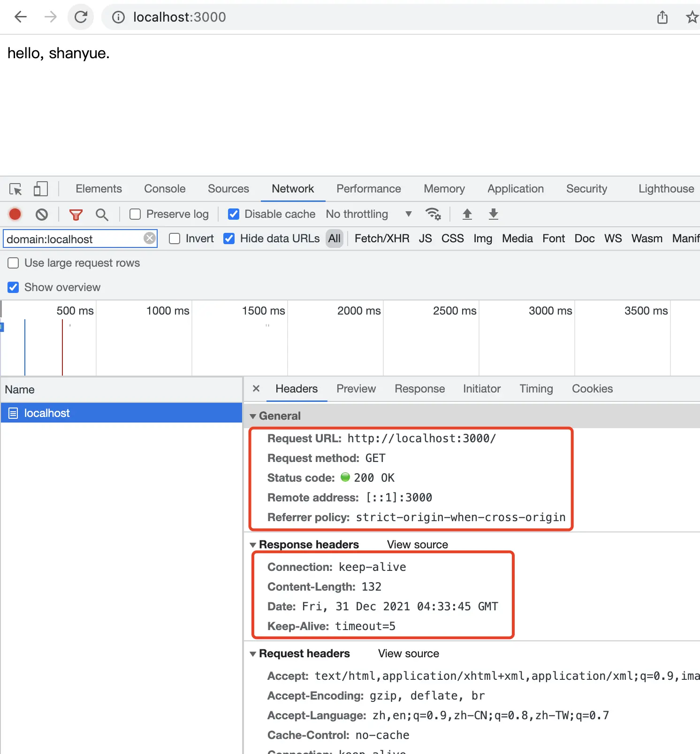700x754 pixels.
Task: Import HAR file with upload arrow
Action: click(x=467, y=214)
